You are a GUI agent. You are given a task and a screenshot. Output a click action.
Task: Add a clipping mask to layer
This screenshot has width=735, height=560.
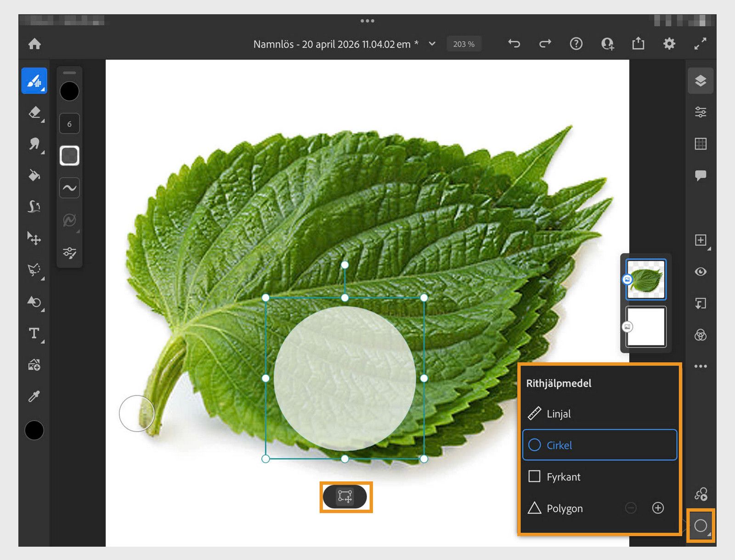point(701,303)
